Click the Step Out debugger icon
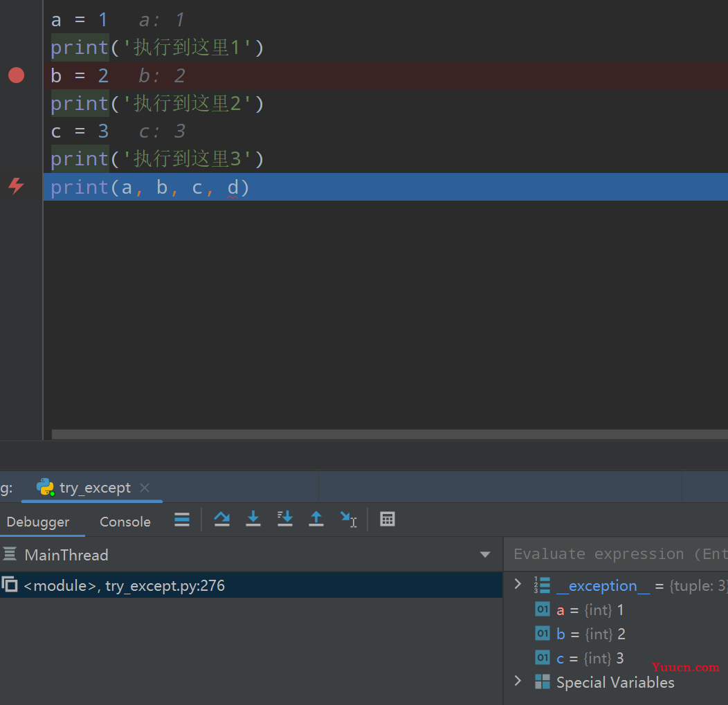The image size is (728, 705). click(316, 519)
